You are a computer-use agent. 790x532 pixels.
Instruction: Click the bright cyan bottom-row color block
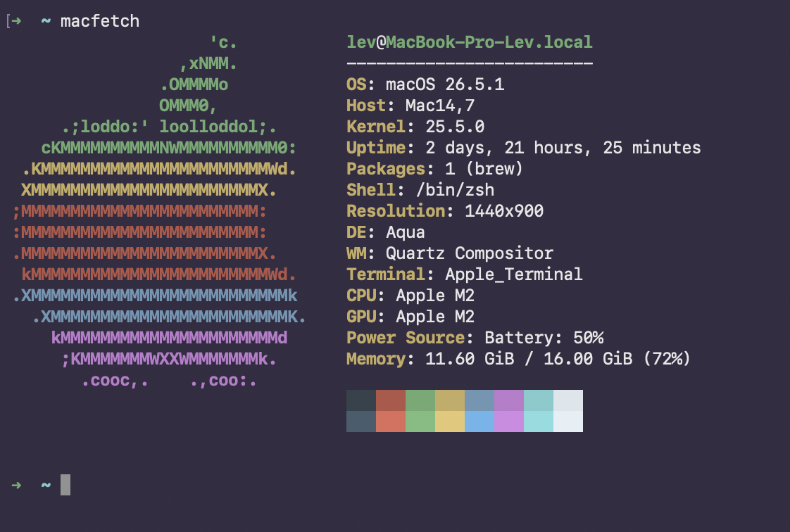[539, 422]
